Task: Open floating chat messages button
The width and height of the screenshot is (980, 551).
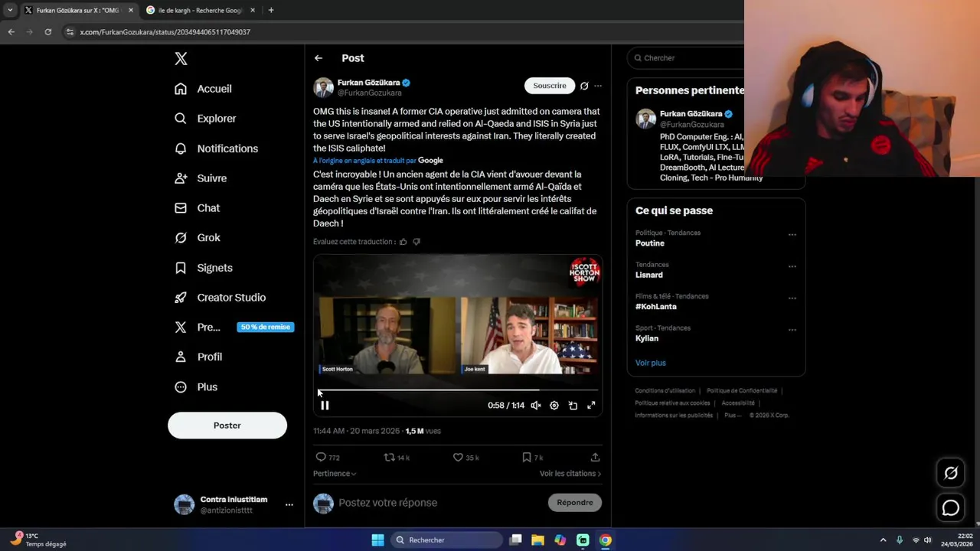Action: coord(951,507)
